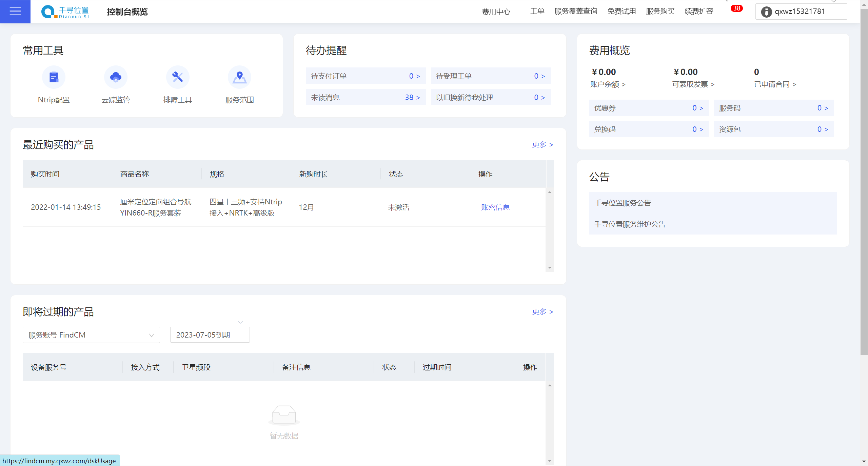868x466 pixels.
Task: Open the qxwz15321781 account dropdown
Action: click(801, 12)
